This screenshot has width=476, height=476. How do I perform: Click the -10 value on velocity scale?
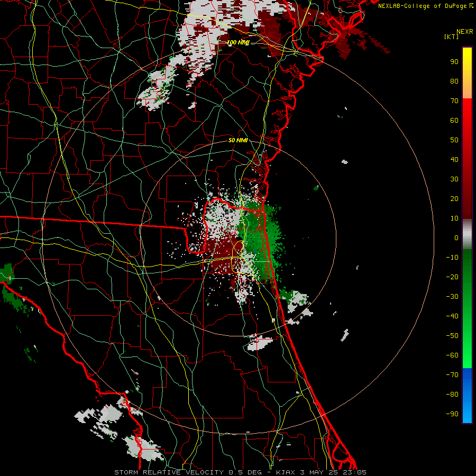pos(452,258)
